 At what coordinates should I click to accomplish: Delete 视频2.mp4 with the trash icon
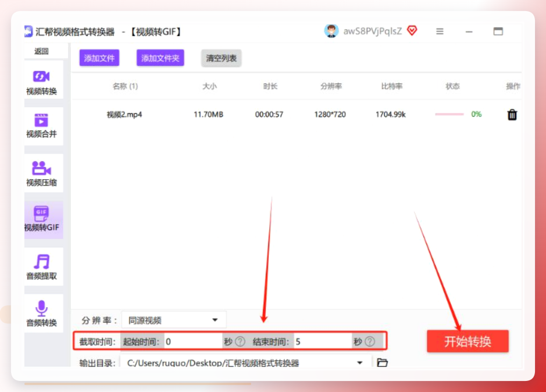(512, 115)
